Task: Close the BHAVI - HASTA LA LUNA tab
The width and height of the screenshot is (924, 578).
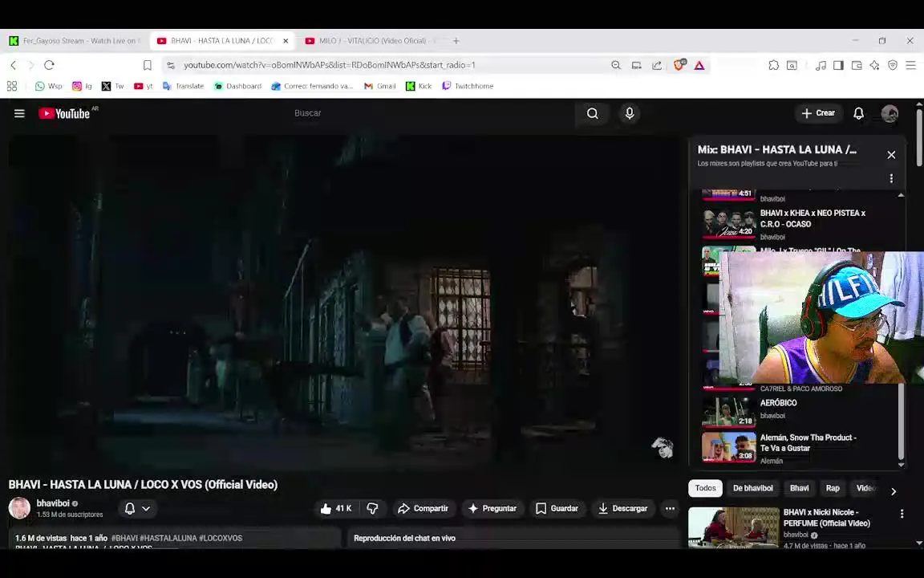Action: point(286,41)
